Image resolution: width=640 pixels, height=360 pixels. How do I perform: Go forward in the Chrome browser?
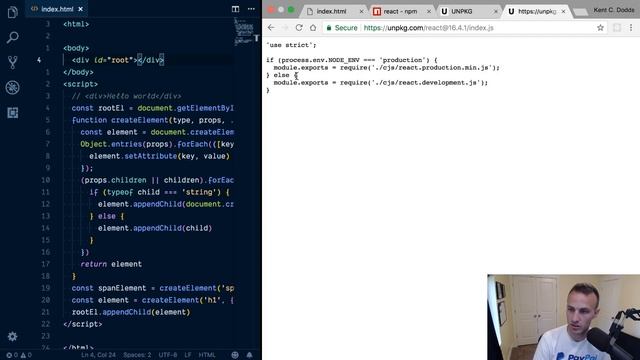285,28
